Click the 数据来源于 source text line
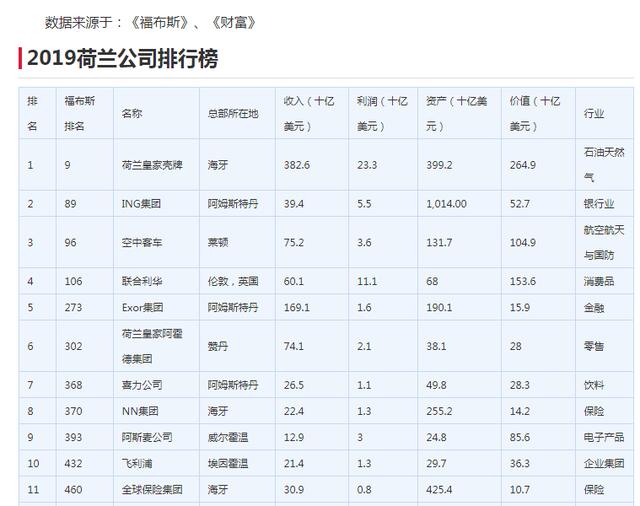The height and width of the screenshot is (506, 640). [150, 21]
